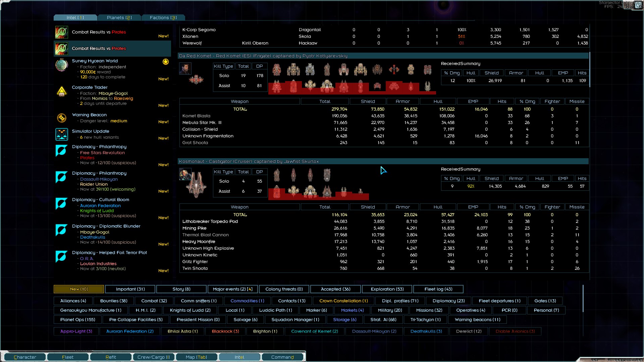The height and width of the screenshot is (362, 644).
Task: Click the Warning Beacon intel icon
Action: coord(62,118)
